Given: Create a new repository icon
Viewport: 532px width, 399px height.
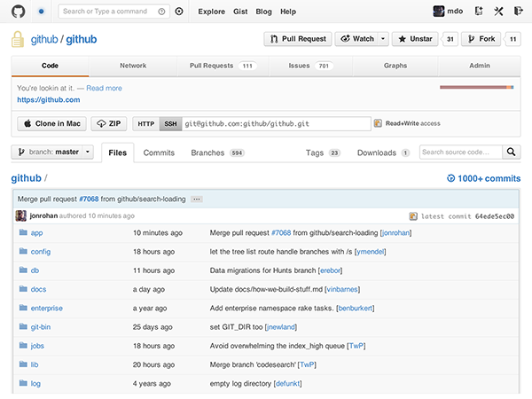Looking at the screenshot, I should pyautogui.click(x=479, y=12).
